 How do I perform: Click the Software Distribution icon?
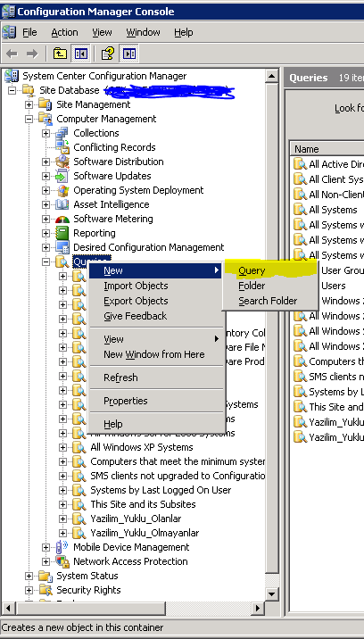62,162
